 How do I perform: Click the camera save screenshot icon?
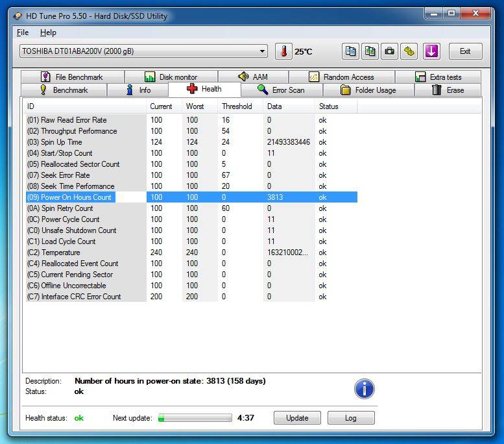[390, 51]
